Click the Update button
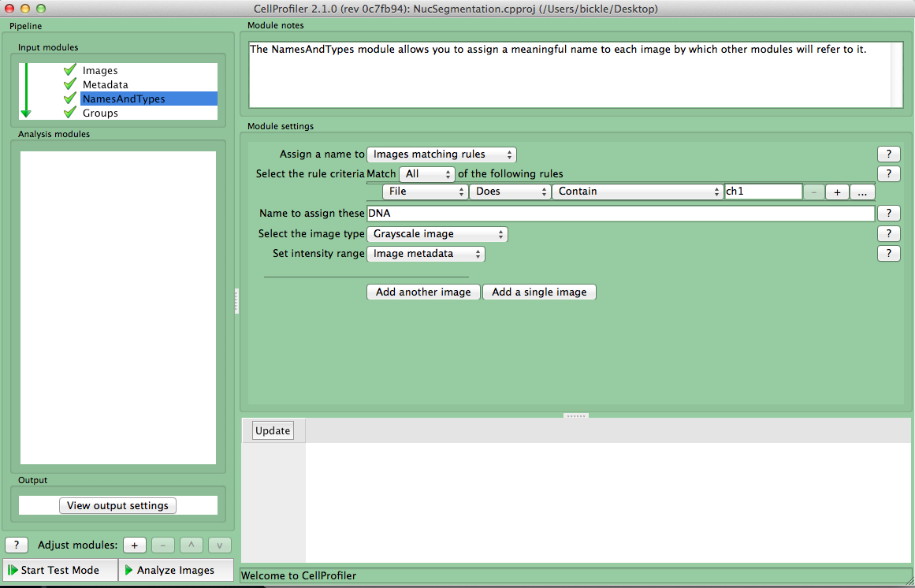 click(x=273, y=430)
